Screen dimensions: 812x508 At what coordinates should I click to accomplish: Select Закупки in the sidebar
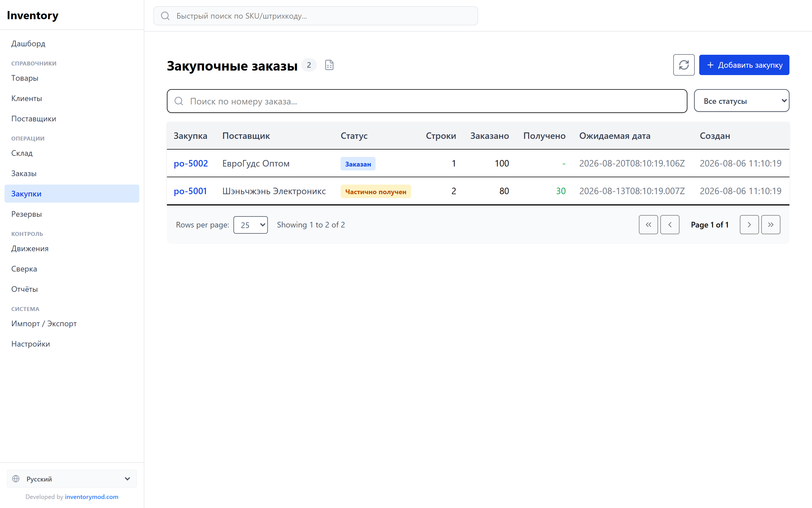(x=72, y=194)
